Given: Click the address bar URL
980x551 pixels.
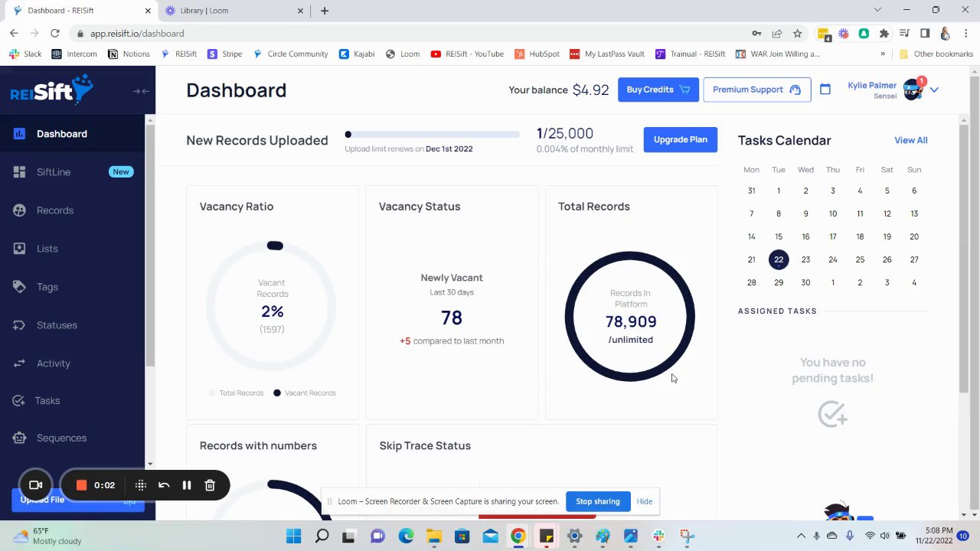Looking at the screenshot, I should [x=136, y=34].
